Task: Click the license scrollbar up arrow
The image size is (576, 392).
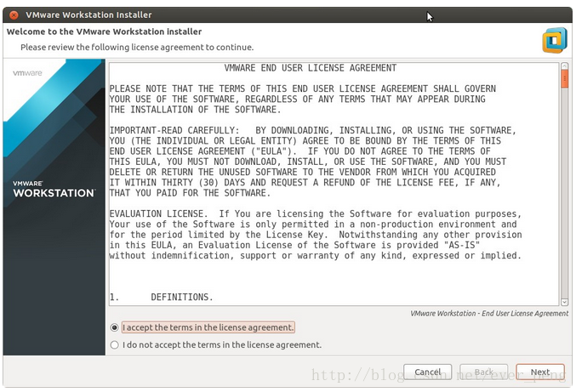Action: tap(564, 66)
